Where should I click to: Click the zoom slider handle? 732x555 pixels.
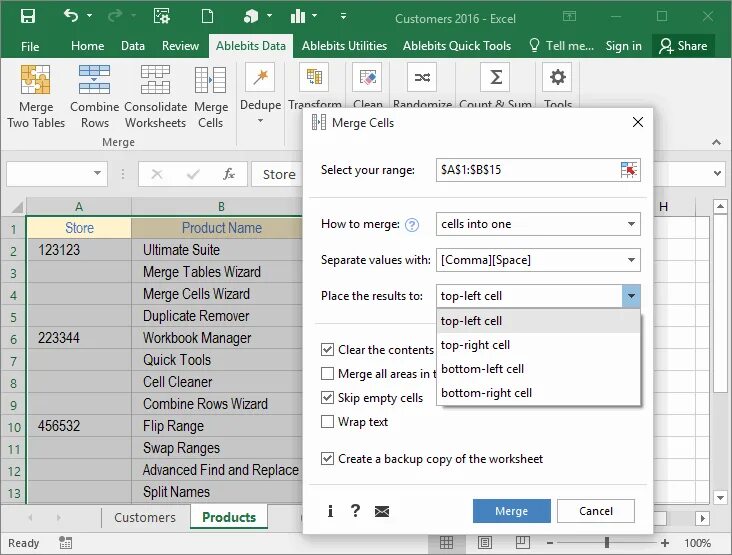pyautogui.click(x=607, y=542)
